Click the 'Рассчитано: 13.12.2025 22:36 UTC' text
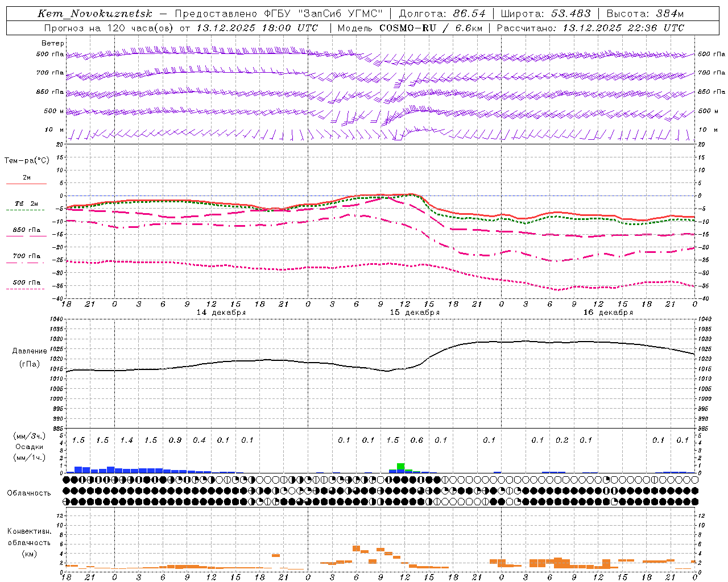Viewport: 728px width, 582px height. pos(590,28)
